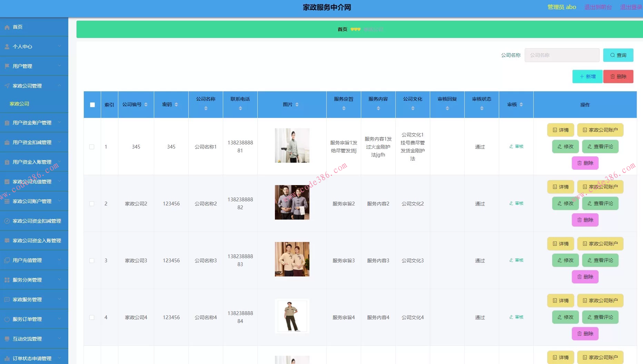643x364 pixels.
Task: Check the row for 公司名称3
Action: 92,261
